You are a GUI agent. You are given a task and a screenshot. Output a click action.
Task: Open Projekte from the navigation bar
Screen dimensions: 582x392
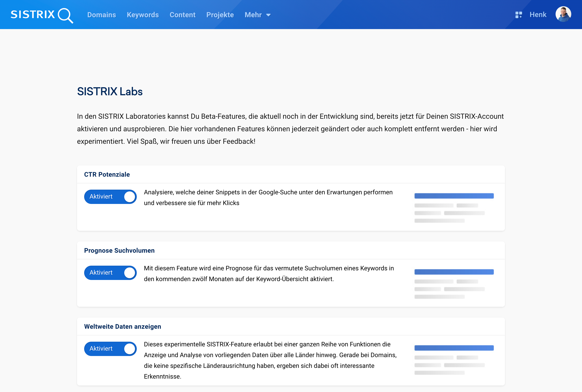click(x=220, y=15)
